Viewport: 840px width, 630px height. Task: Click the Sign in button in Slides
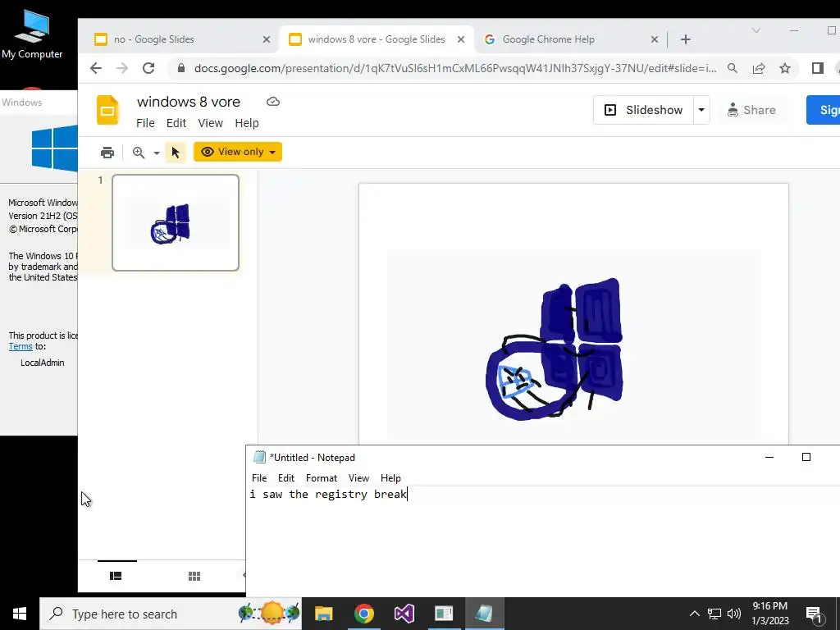tap(824, 110)
